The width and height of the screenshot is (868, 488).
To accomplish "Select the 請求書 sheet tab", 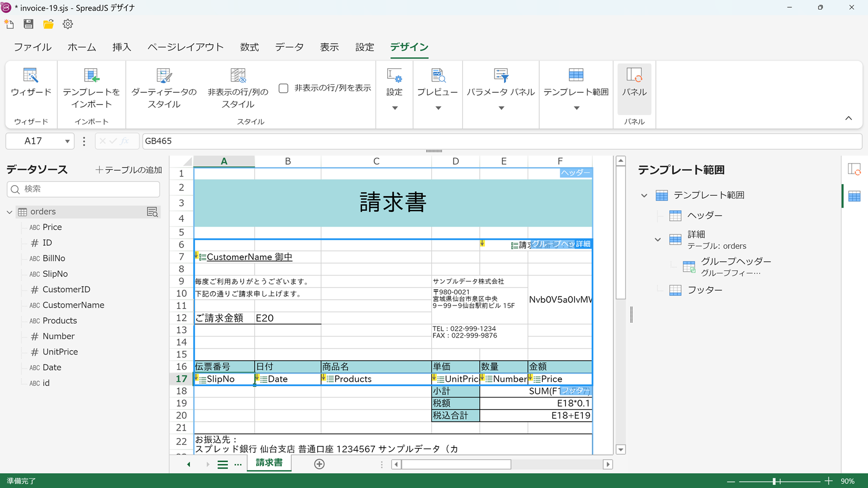I will pos(269,463).
